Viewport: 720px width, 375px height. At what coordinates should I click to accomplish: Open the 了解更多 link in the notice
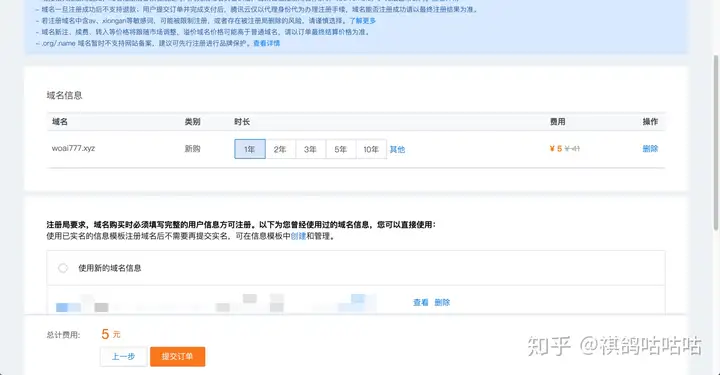point(362,21)
